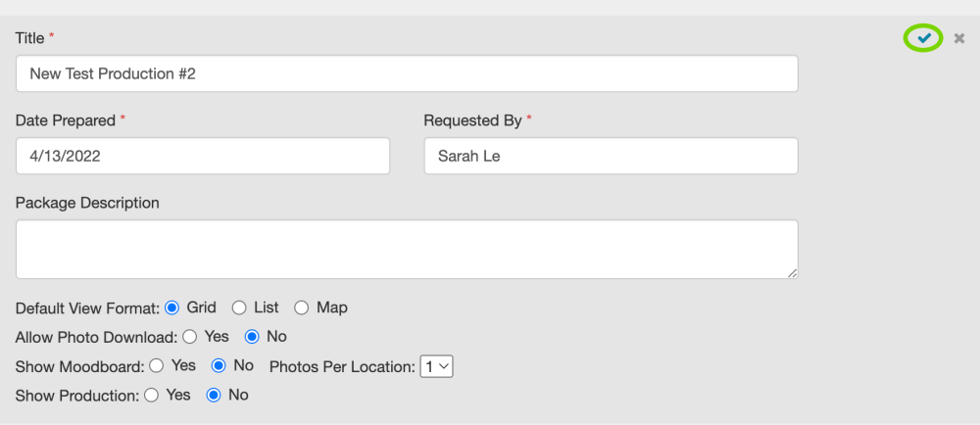Click the List option label text
980x425 pixels.
pos(267,307)
